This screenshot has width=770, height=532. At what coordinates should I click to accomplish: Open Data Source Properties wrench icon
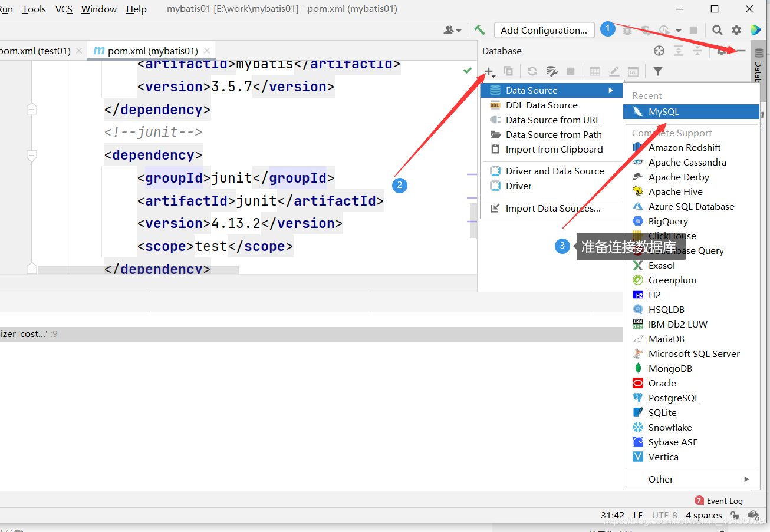coord(552,71)
